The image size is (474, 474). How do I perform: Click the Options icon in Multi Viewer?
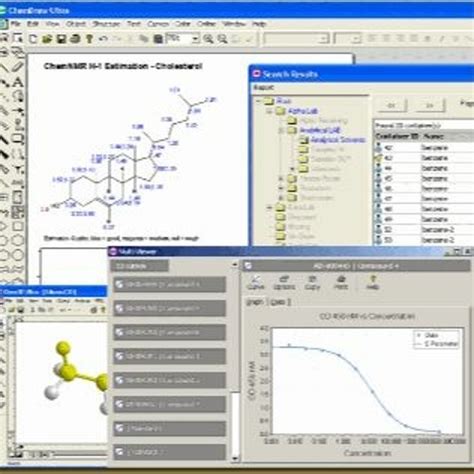pos(284,282)
